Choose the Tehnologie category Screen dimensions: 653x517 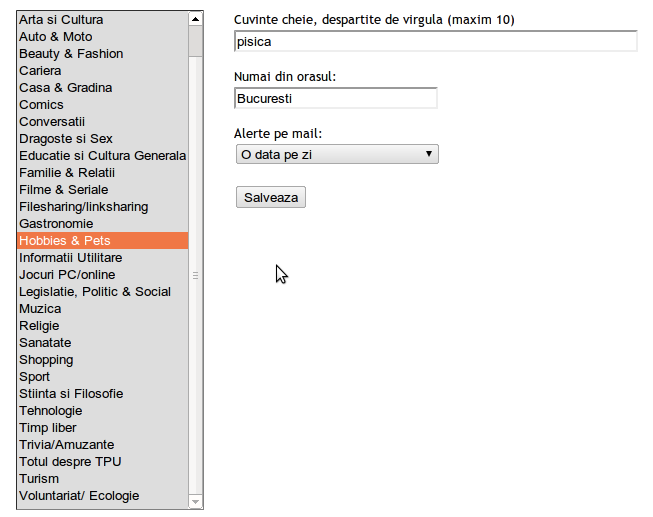click(102, 411)
